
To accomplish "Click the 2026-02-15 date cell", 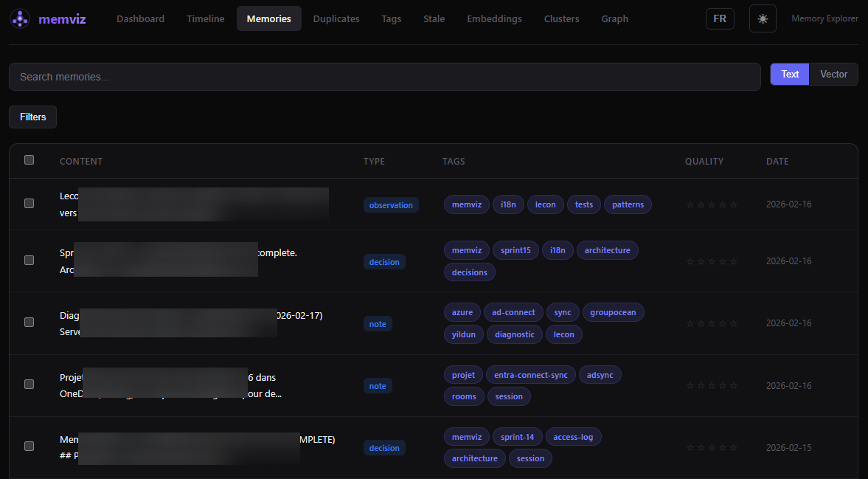I will 789,447.
